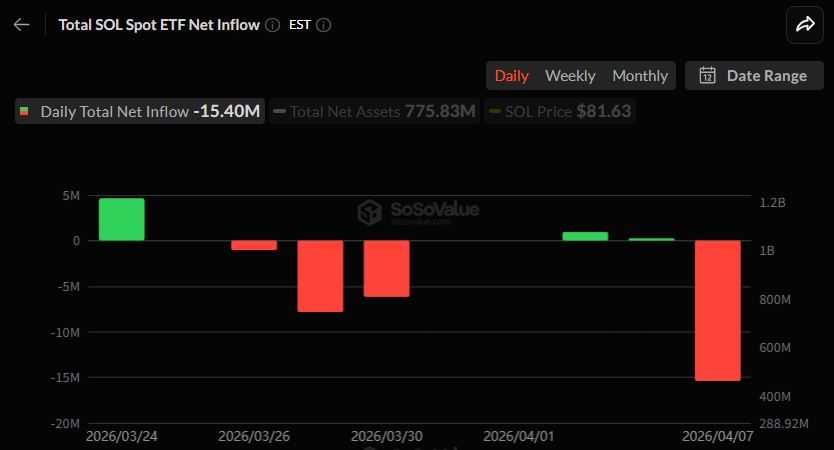Select the Daily tab
This screenshot has height=450, width=834.
click(x=512, y=76)
